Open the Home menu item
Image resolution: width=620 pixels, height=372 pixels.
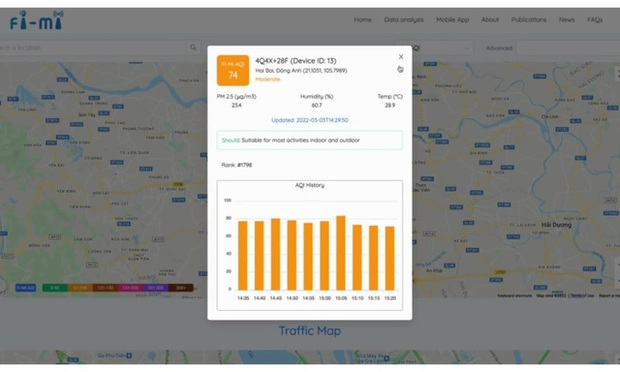coord(363,20)
